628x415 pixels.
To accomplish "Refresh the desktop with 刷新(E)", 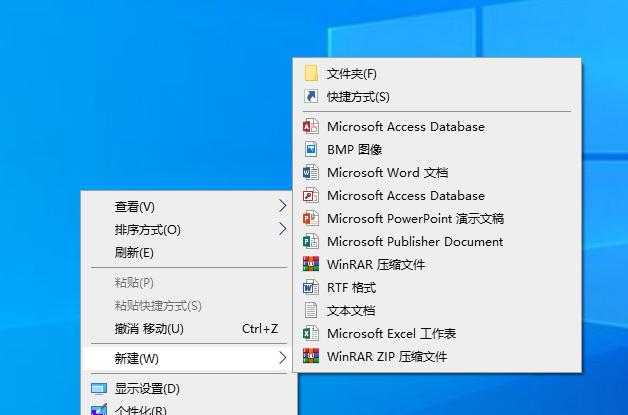I will 186,252.
